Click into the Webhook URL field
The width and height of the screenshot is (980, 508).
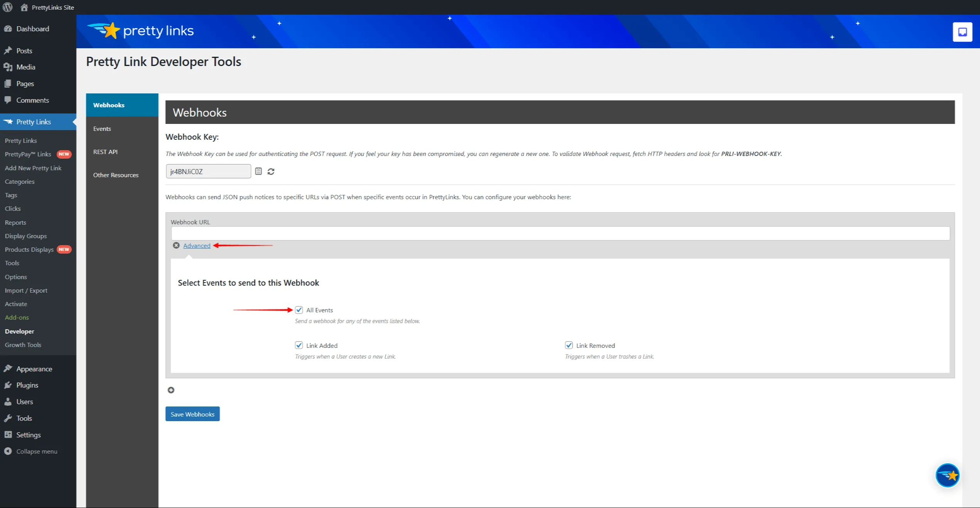click(x=560, y=233)
